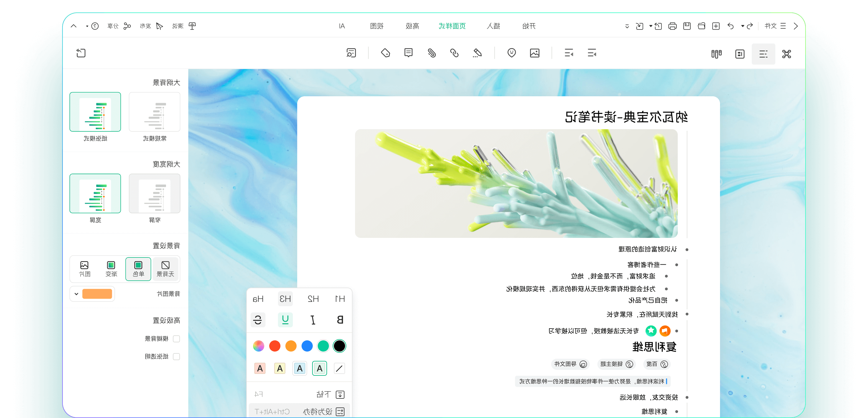This screenshot has width=868, height=418.
Task: Click the back chevron beside 文件
Action: coord(796,26)
